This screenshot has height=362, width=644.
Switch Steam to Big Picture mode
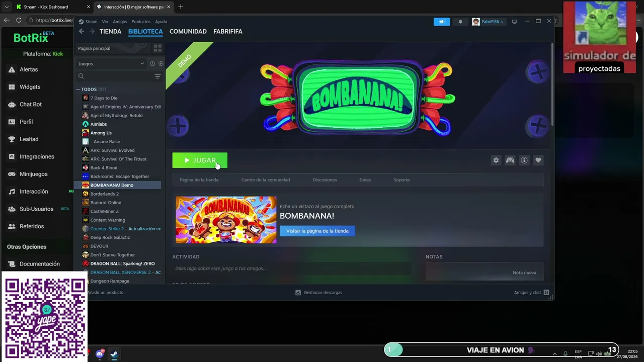(514, 22)
